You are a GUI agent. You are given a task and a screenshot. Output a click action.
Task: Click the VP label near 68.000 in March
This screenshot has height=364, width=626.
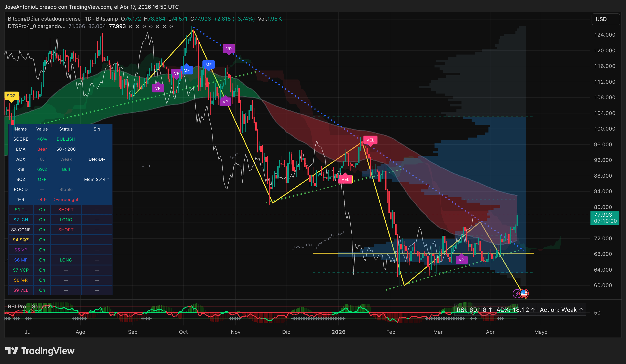tap(461, 260)
